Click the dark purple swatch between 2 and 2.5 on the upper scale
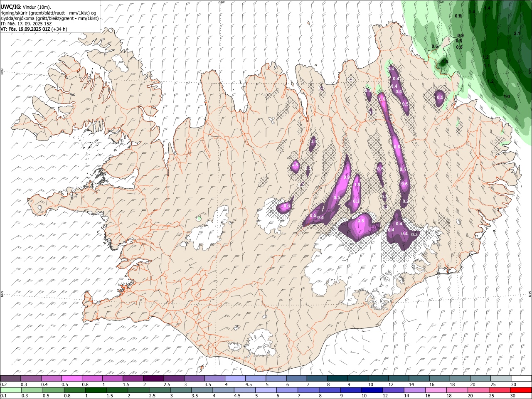Image resolution: width=532 pixels, height=399 pixels. click(x=153, y=378)
